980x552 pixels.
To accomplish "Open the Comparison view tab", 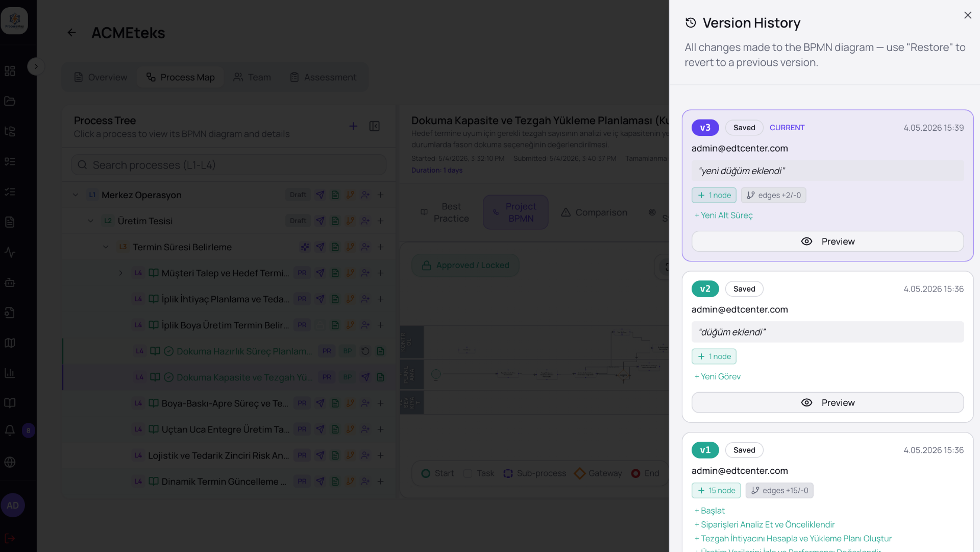I will [594, 212].
